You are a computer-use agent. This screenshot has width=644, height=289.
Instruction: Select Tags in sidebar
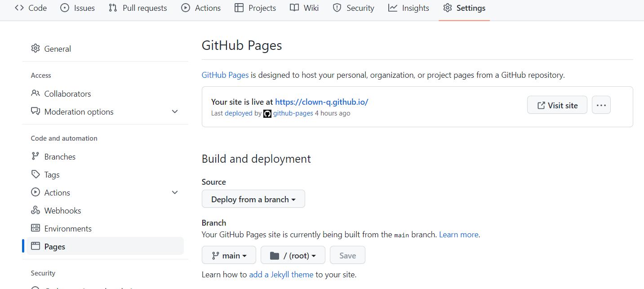105,174
